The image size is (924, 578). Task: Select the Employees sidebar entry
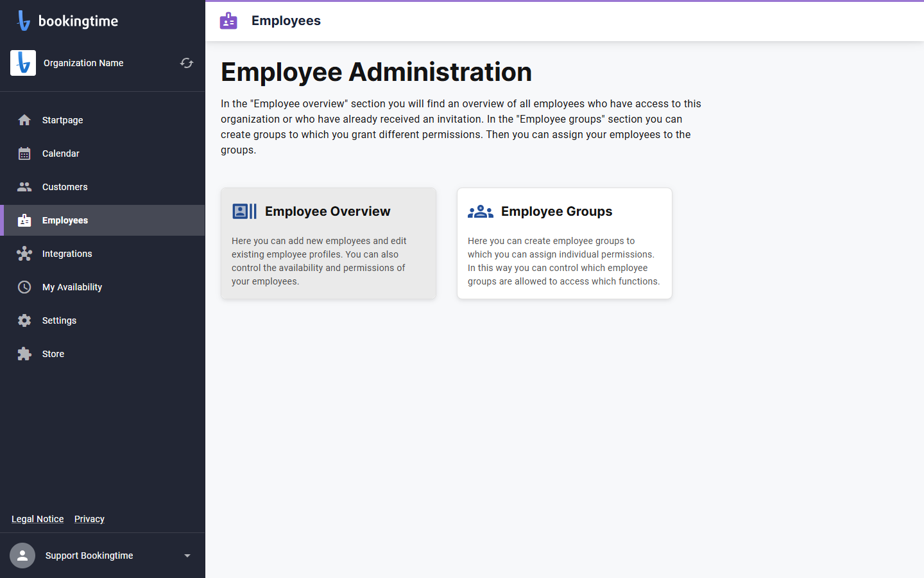103,220
